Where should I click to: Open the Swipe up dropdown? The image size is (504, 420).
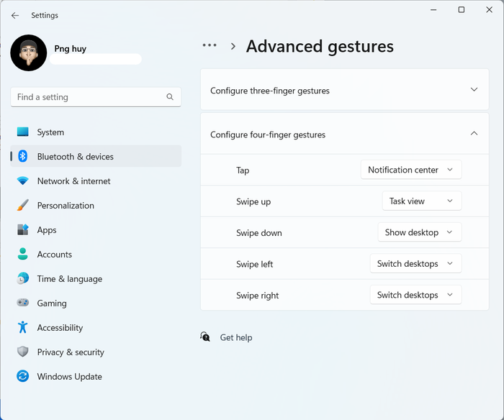pyautogui.click(x=422, y=201)
